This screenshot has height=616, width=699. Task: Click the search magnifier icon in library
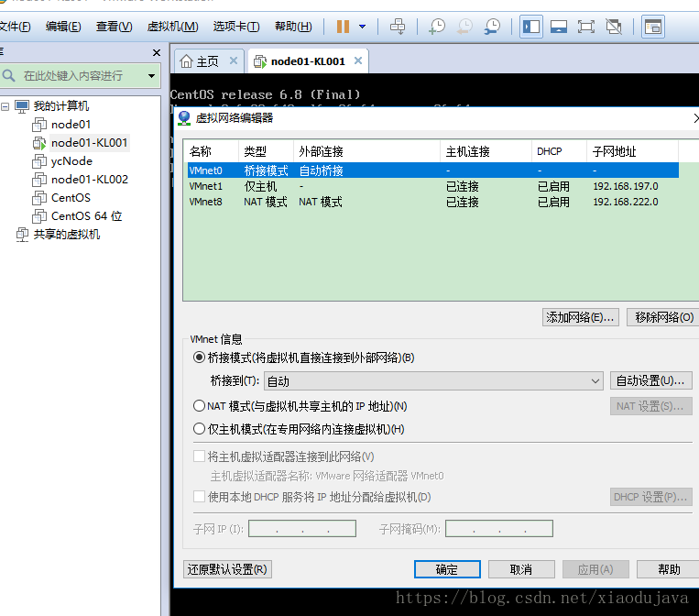8,75
